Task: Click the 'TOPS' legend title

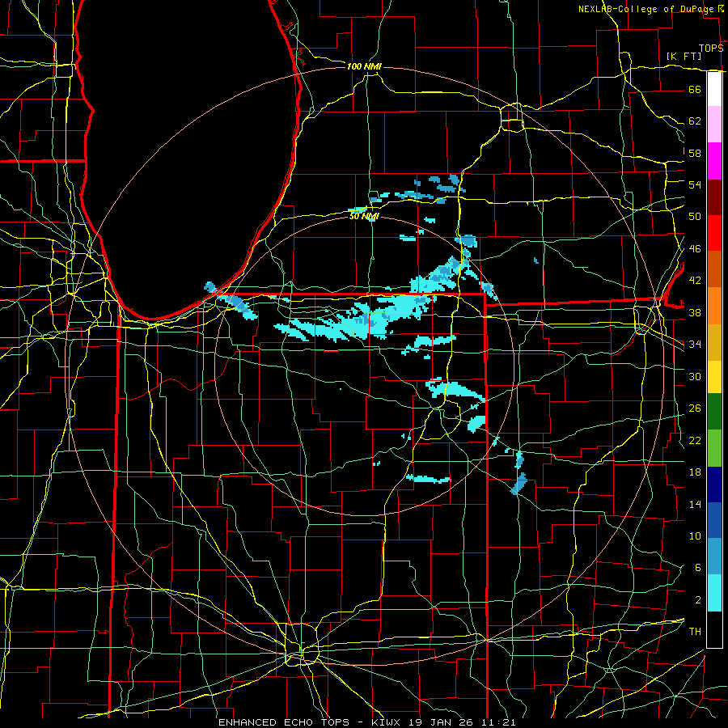Action: [x=711, y=49]
